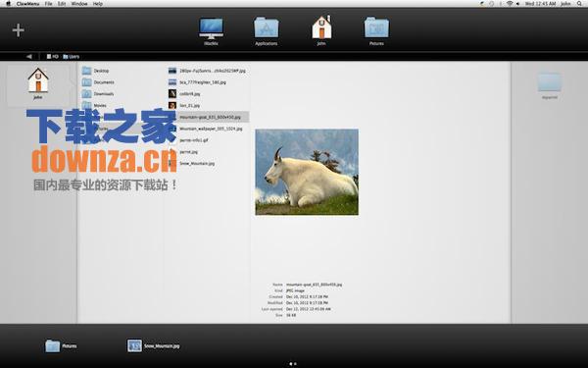The height and width of the screenshot is (368, 588).
Task: Open the John home icon in top shelf
Action: tap(321, 27)
